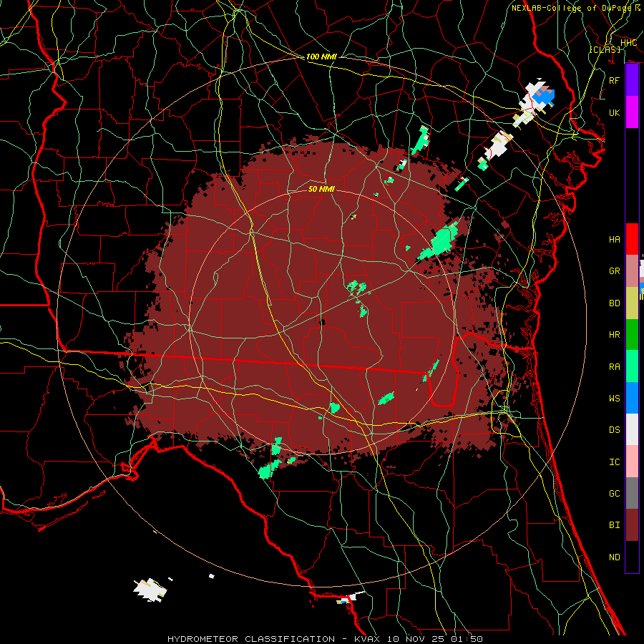Click the HYDROMETEOR CLASSIFICATION title text

251,639
